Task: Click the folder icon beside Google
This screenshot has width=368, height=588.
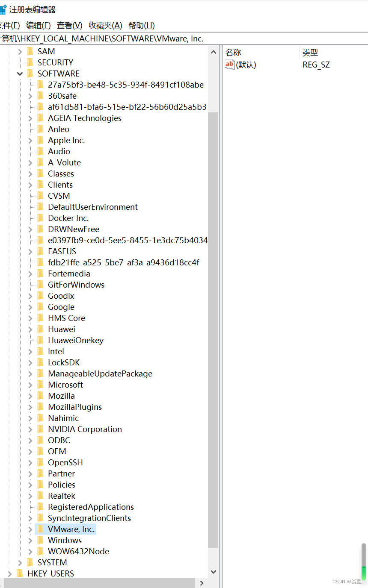Action: pos(40,307)
